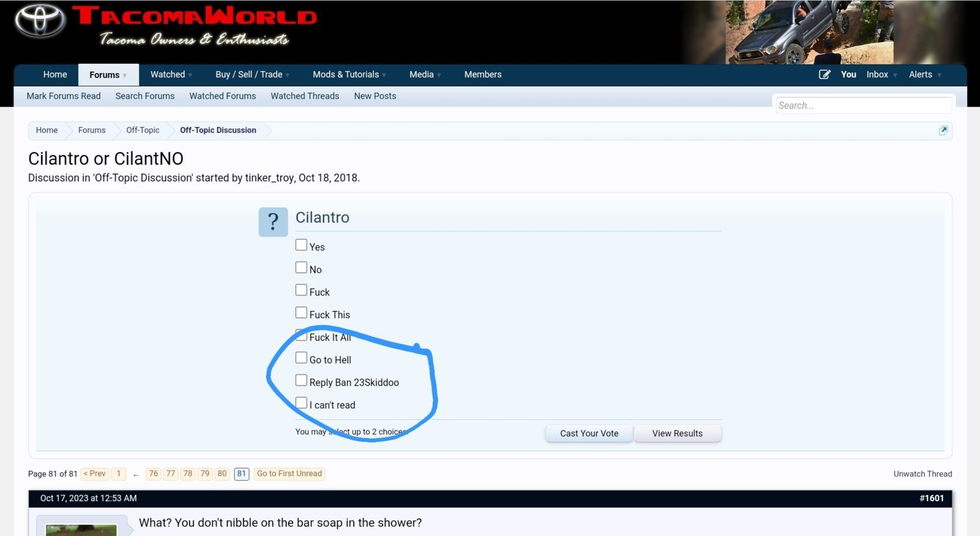Open New Posts link
Viewport: 980px width, 536px height.
(x=375, y=96)
